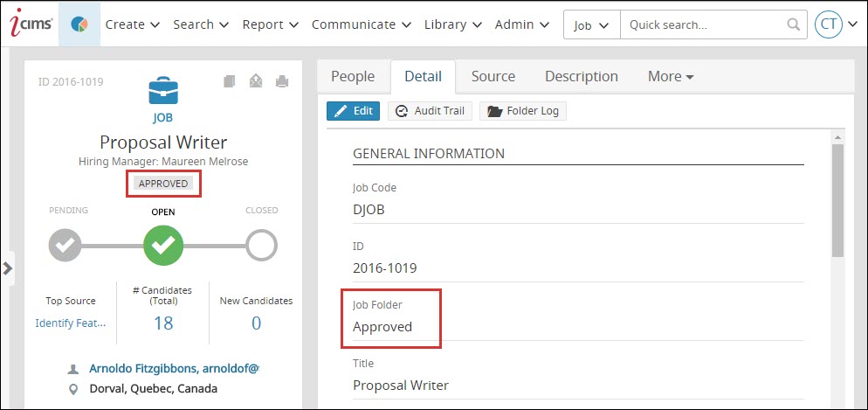Click the CT user avatar
The height and width of the screenshot is (410, 868).
(829, 24)
